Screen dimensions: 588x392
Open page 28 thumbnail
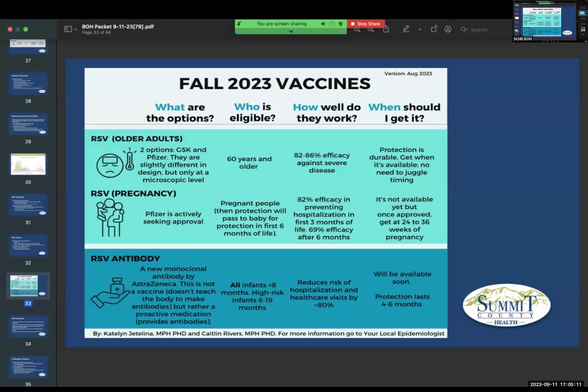click(x=28, y=83)
